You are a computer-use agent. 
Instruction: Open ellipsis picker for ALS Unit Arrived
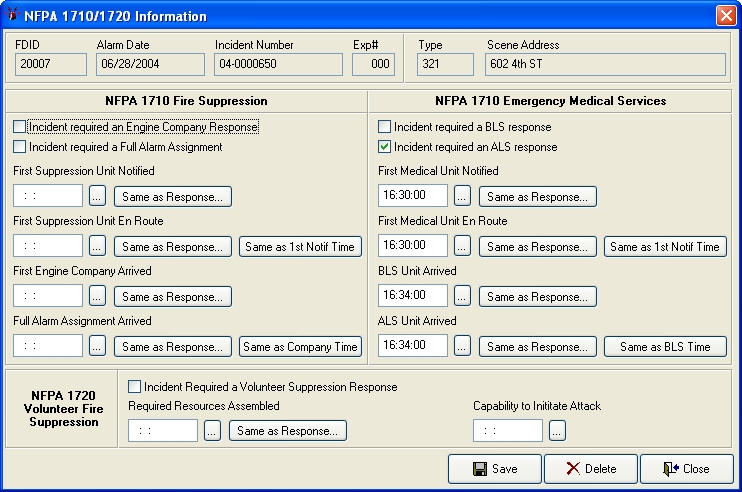point(462,346)
